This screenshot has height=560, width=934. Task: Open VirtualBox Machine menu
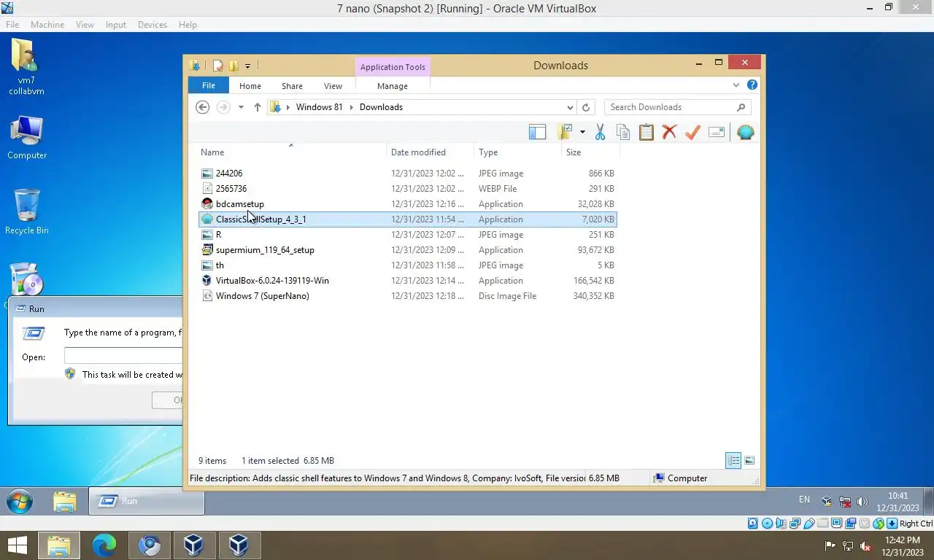click(x=47, y=24)
